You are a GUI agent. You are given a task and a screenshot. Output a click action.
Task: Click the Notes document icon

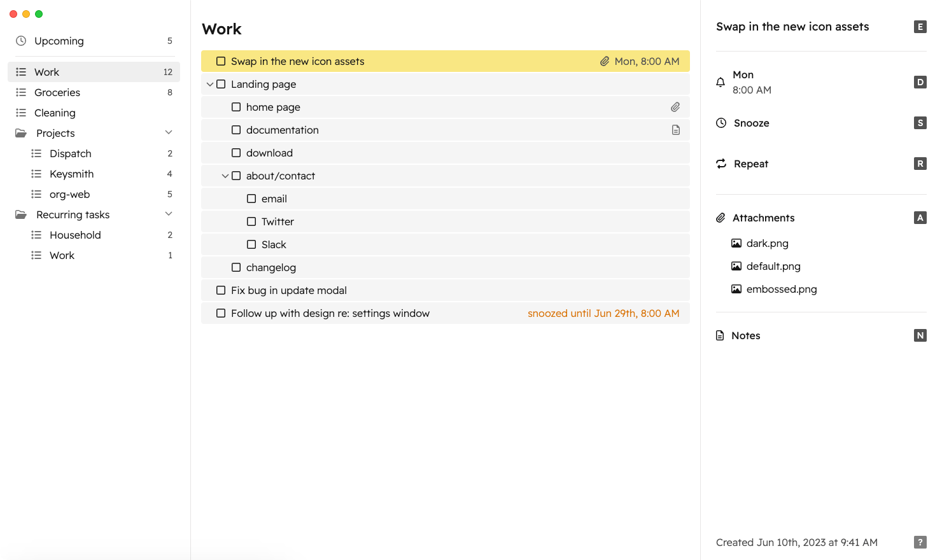720,335
